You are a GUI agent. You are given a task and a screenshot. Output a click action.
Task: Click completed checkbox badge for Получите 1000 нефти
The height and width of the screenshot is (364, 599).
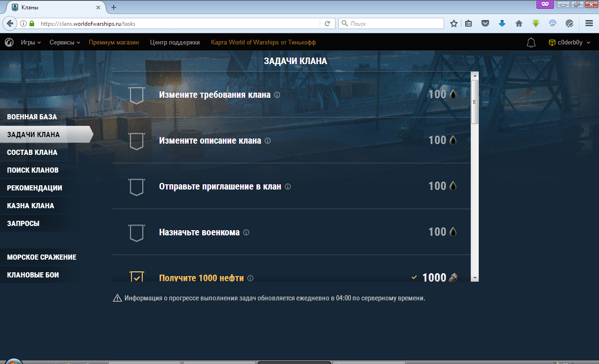coord(137,277)
